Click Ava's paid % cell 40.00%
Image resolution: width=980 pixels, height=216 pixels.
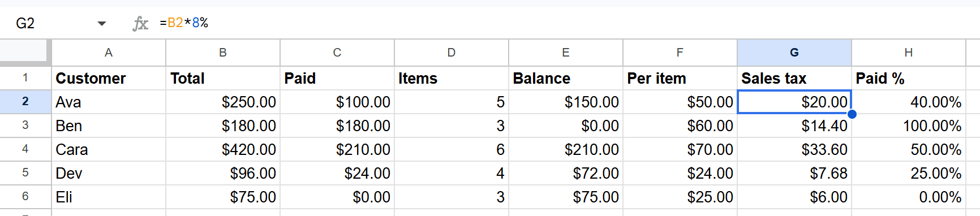909,102
